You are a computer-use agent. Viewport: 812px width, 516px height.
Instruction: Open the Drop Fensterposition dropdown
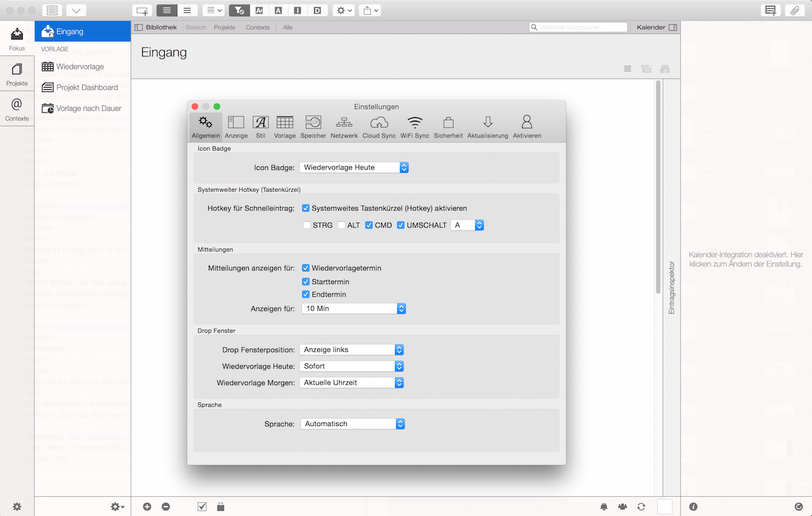pos(351,350)
